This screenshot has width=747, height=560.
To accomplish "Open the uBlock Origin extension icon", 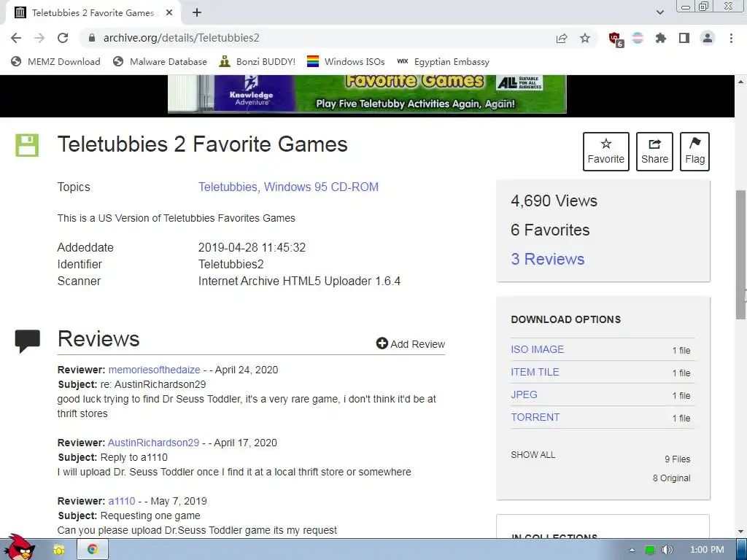I will tap(615, 39).
